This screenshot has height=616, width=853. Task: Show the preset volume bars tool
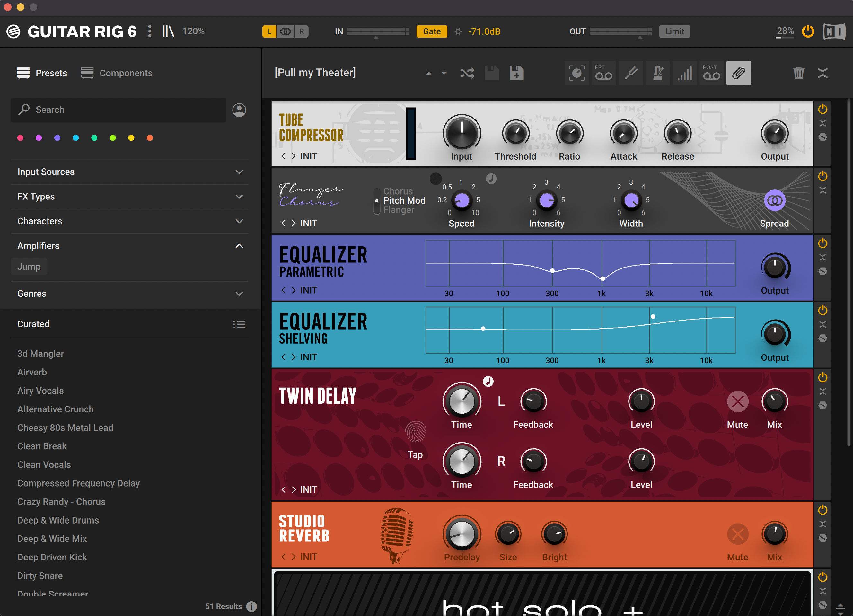tap(685, 73)
